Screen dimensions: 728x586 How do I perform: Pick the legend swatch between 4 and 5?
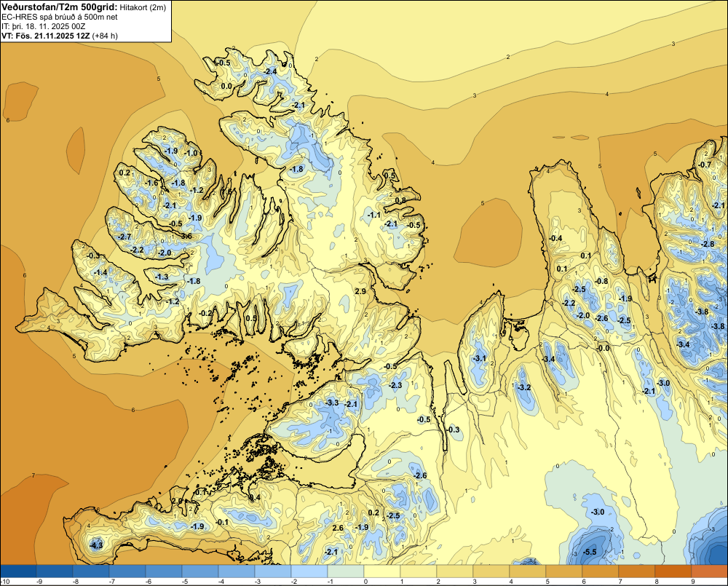528,571
